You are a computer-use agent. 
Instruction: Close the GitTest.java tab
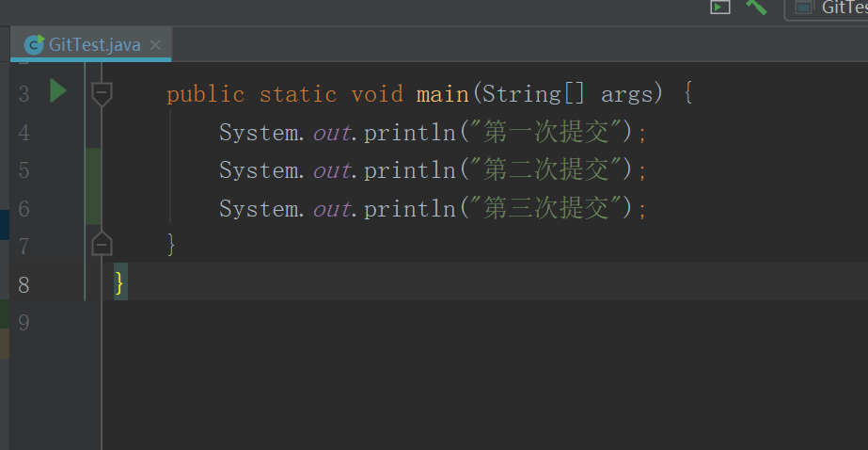(155, 45)
